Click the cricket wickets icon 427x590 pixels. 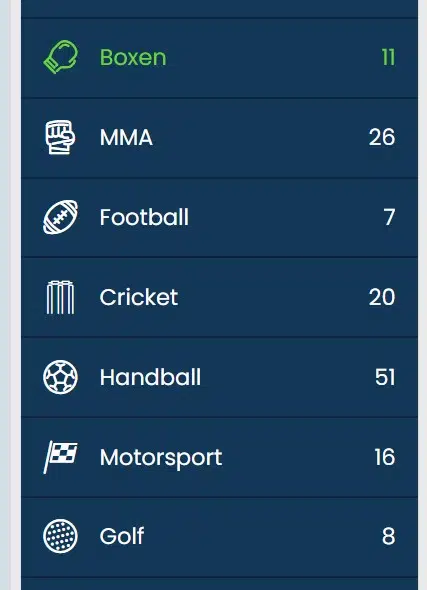point(60,297)
